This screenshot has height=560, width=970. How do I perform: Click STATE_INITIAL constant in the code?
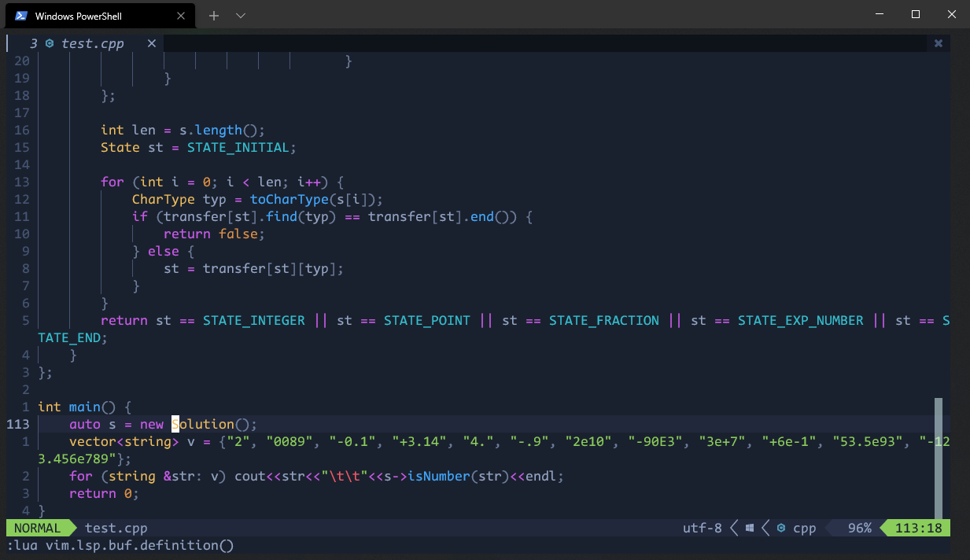[x=238, y=147]
